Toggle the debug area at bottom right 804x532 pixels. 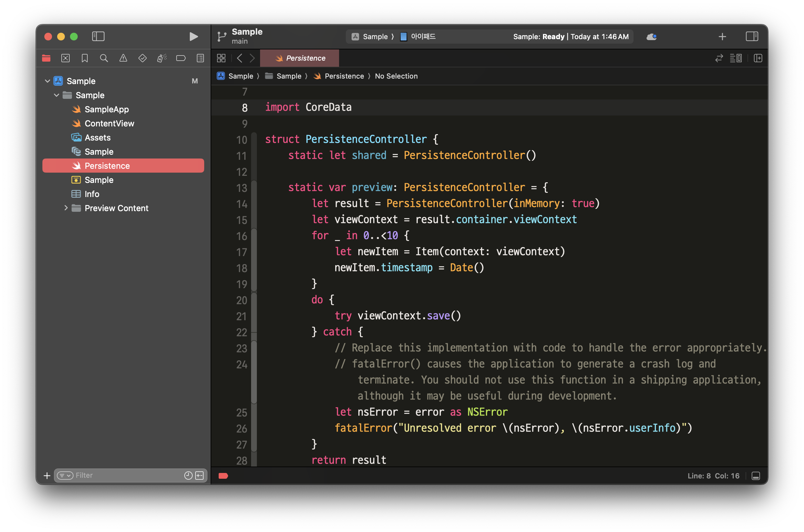[x=756, y=476]
